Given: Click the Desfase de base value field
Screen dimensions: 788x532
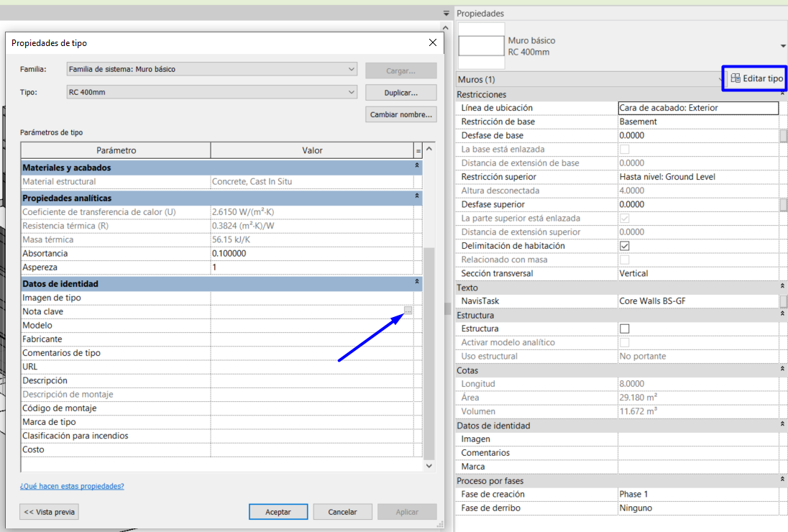Looking at the screenshot, I should [698, 135].
